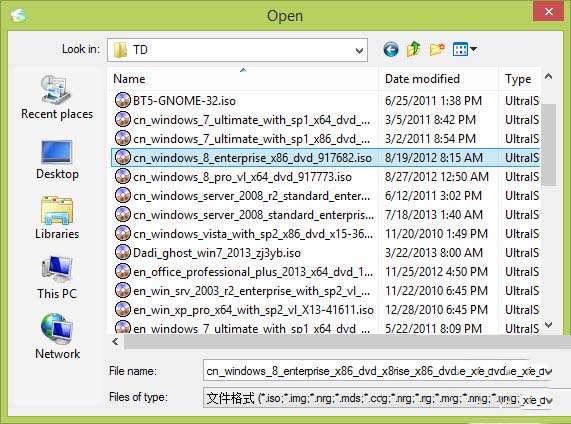Screen dimensions: 571x424
Task: Expand the Look in TD dropdown
Action: coord(359,50)
